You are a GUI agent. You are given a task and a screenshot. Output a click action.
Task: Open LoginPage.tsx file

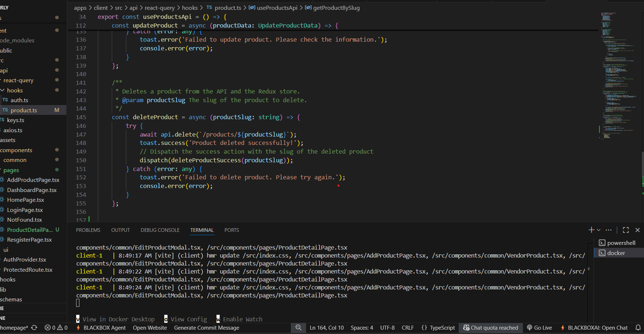tap(25, 210)
